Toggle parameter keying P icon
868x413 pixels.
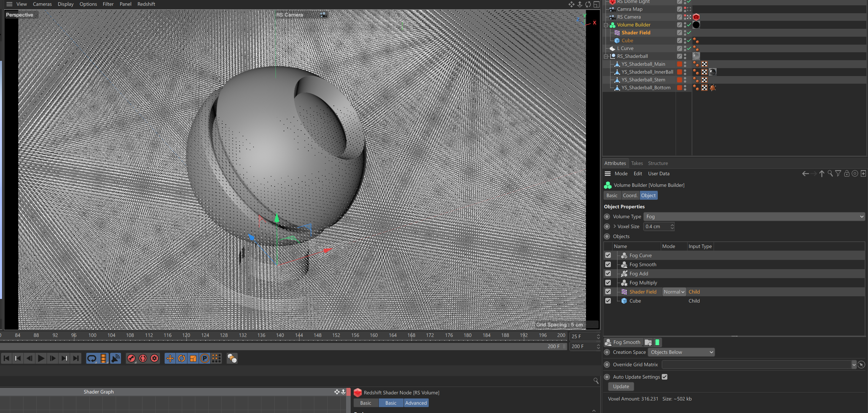point(205,358)
